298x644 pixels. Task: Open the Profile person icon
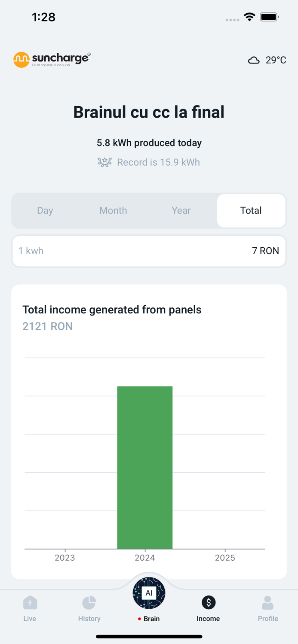[267, 603]
